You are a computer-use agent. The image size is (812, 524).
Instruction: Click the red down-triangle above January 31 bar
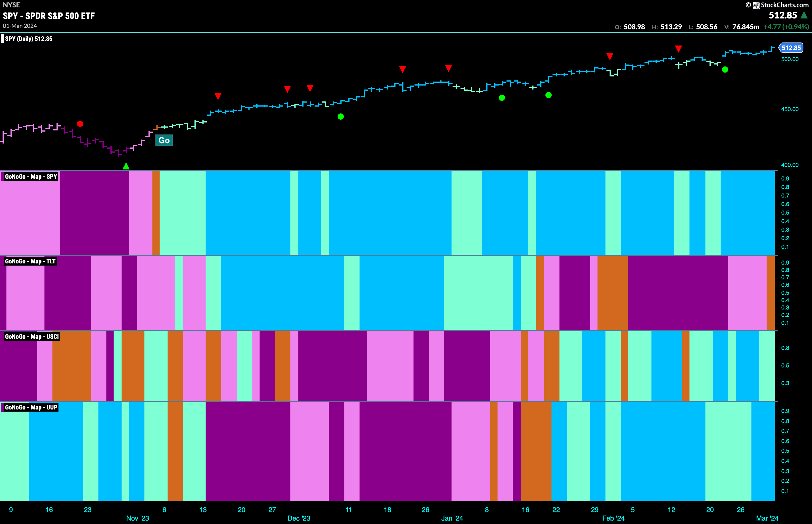point(610,56)
